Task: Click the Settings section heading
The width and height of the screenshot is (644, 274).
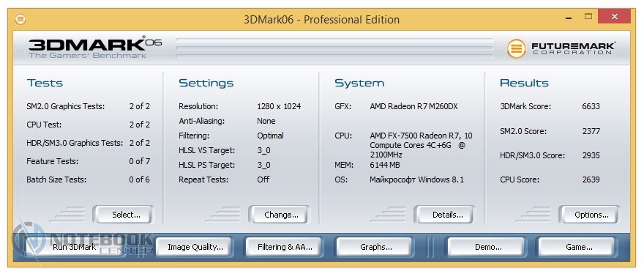Action: [x=206, y=83]
